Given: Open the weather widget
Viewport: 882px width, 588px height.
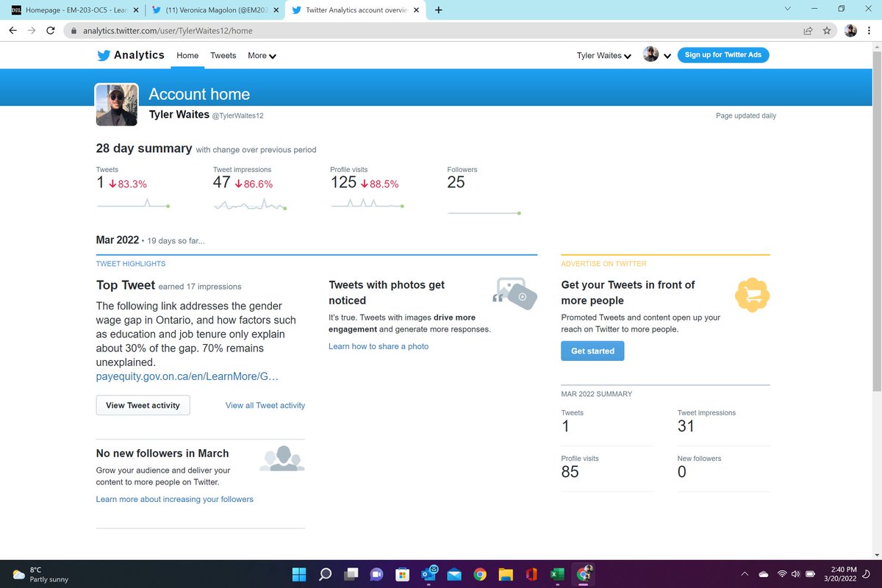Looking at the screenshot, I should click(x=41, y=574).
